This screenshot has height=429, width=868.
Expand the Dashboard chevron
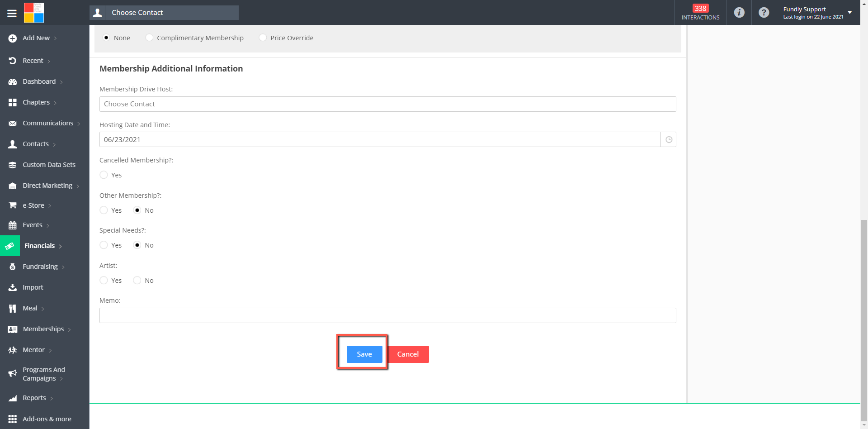(x=61, y=82)
